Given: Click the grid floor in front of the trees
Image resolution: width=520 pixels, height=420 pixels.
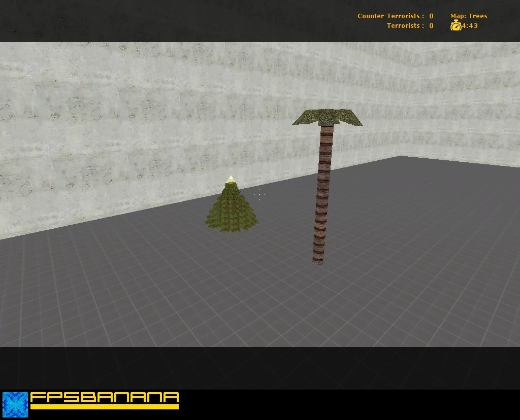Looking at the screenshot, I should [x=258, y=298].
